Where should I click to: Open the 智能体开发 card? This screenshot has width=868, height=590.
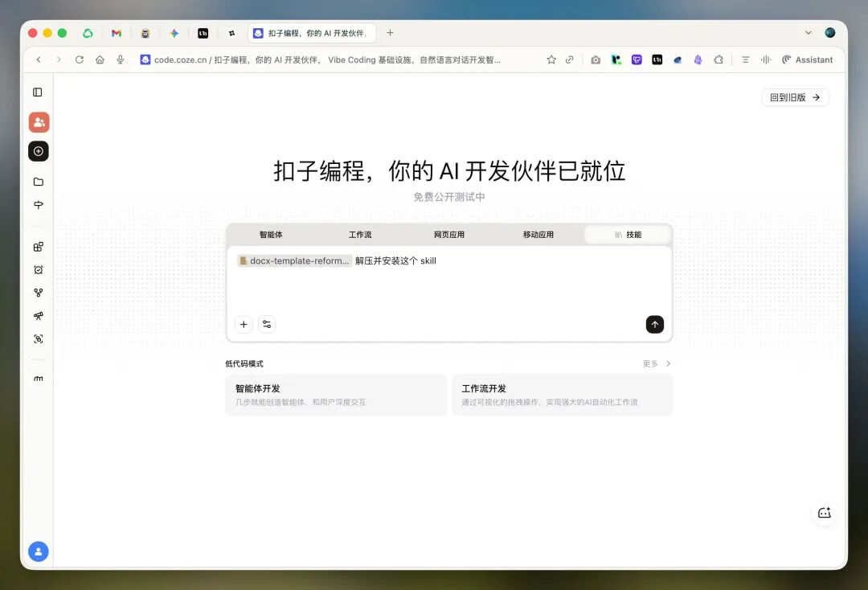(336, 395)
